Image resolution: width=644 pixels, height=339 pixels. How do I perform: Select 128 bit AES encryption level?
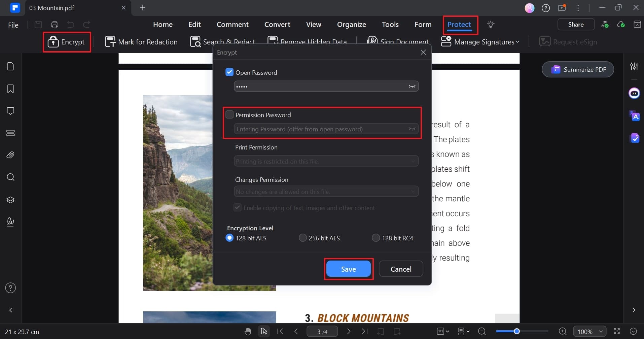[229, 238]
